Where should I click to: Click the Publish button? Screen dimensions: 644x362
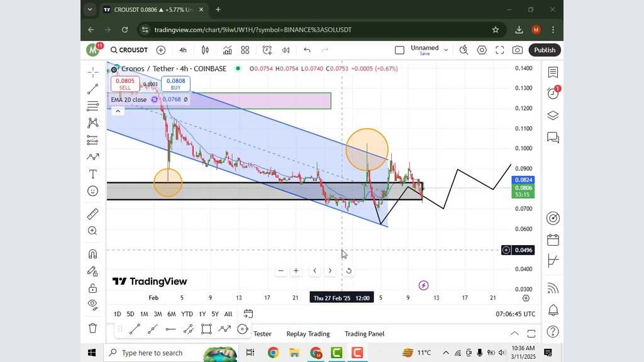pyautogui.click(x=545, y=50)
